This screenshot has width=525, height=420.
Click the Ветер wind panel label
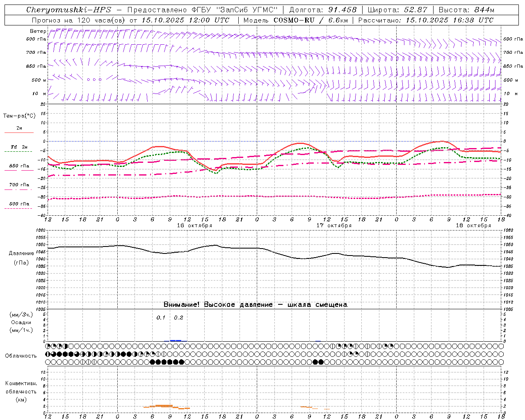pos(38,31)
